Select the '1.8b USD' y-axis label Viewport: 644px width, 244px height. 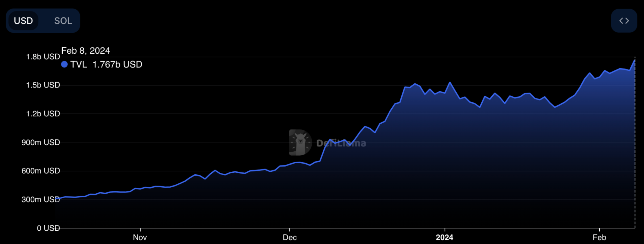click(x=43, y=57)
